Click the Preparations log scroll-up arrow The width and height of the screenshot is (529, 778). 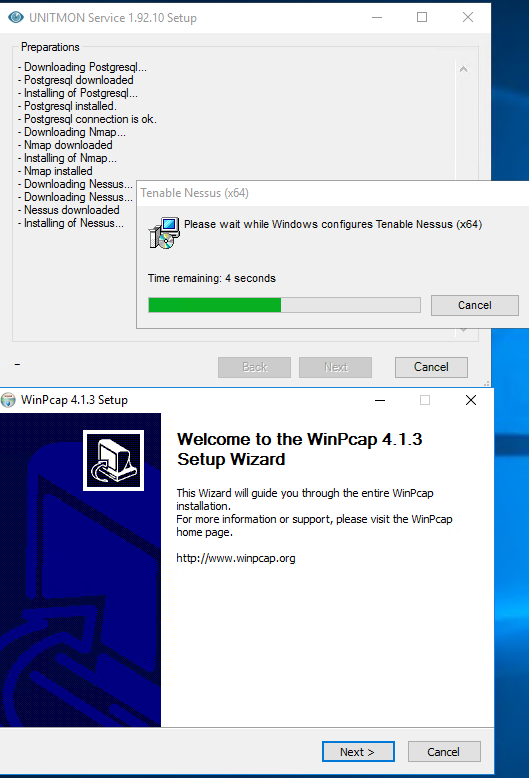pyautogui.click(x=463, y=69)
